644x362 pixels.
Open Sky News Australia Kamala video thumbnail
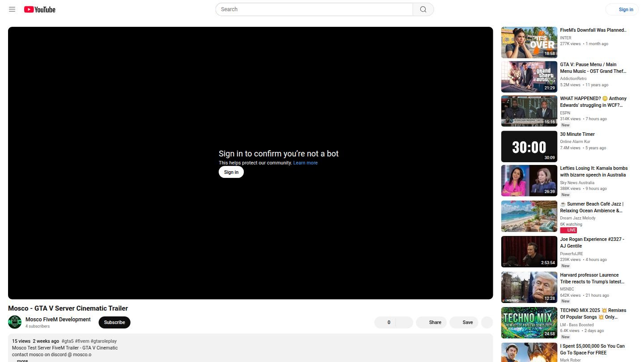[529, 181]
